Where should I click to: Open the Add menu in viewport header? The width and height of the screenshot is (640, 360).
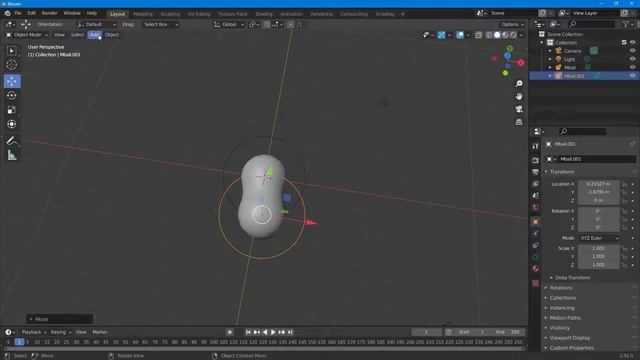coord(94,35)
